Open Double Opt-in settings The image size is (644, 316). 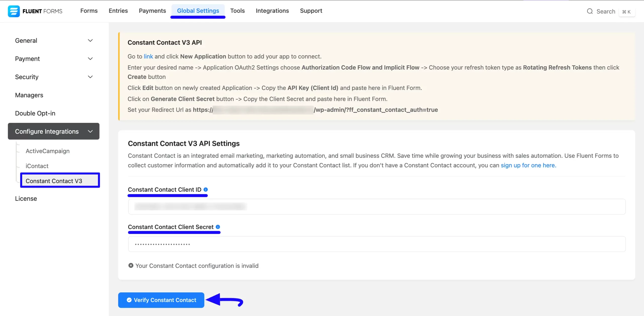pos(35,113)
